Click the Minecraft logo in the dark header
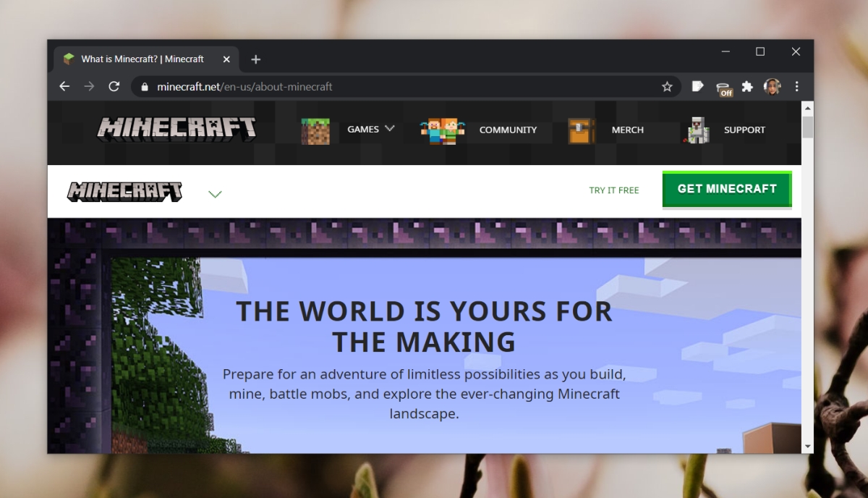 pos(176,129)
